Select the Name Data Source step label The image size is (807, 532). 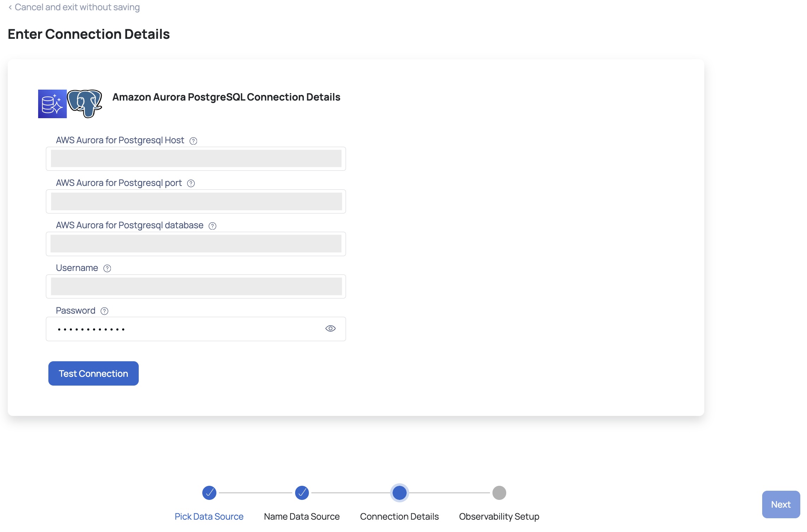pyautogui.click(x=302, y=516)
